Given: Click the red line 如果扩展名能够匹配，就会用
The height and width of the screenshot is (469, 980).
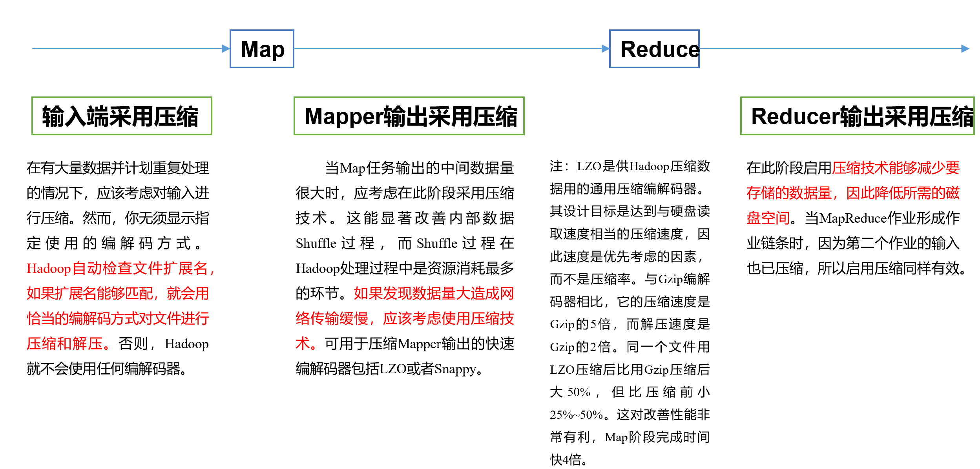Looking at the screenshot, I should [x=118, y=293].
